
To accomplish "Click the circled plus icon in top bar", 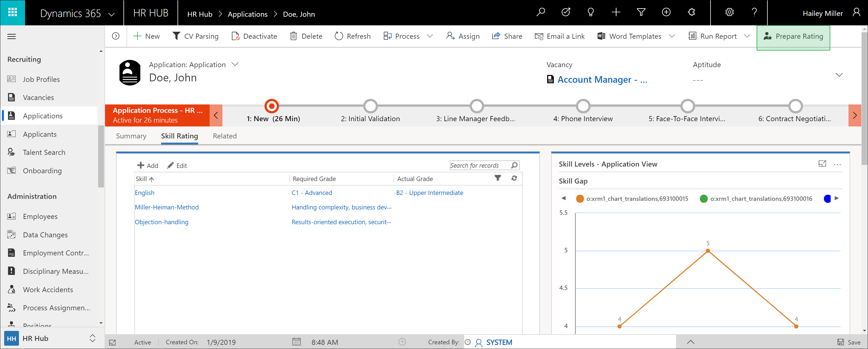I will click(666, 13).
